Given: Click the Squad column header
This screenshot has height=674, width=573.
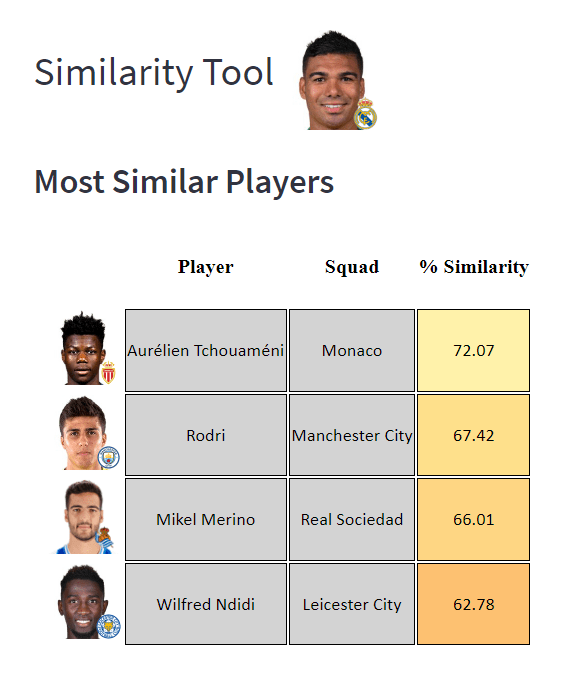Looking at the screenshot, I should (x=352, y=267).
